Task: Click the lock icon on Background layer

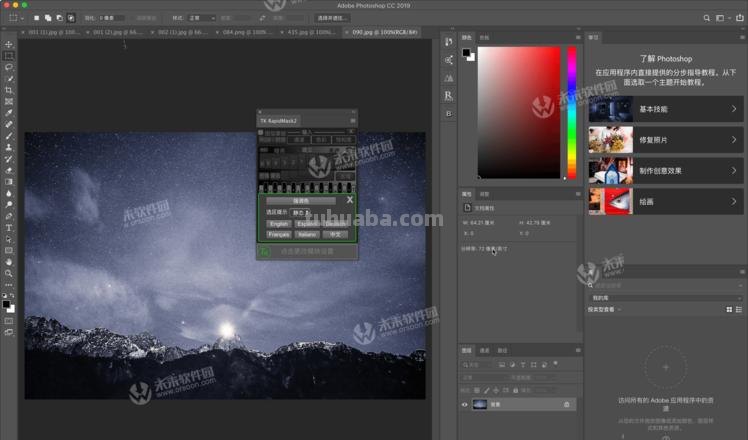Action: (x=567, y=404)
